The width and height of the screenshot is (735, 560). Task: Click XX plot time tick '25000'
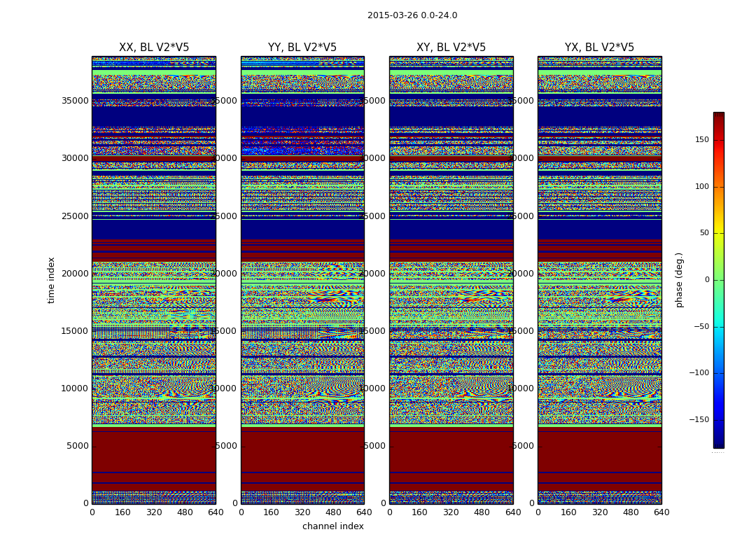(75, 216)
